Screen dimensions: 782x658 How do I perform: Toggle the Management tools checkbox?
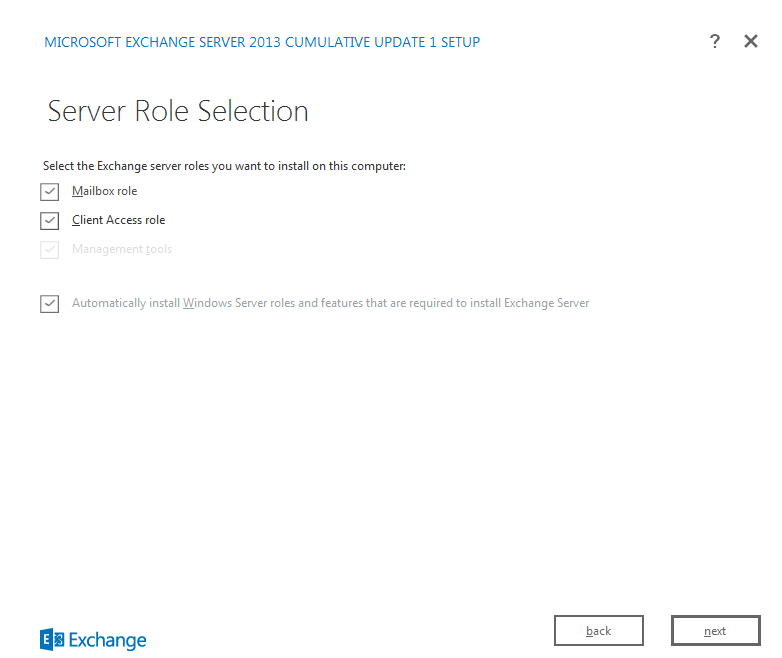(49, 249)
